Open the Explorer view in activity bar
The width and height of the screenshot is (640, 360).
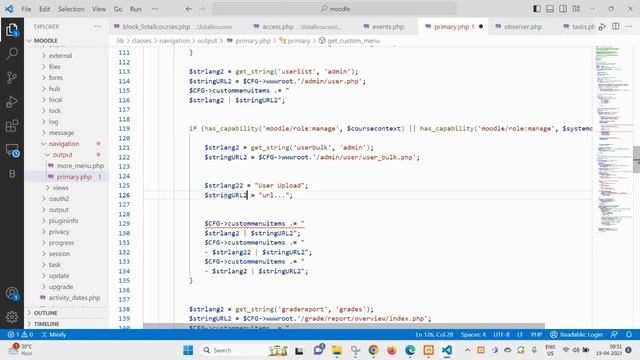click(12, 30)
